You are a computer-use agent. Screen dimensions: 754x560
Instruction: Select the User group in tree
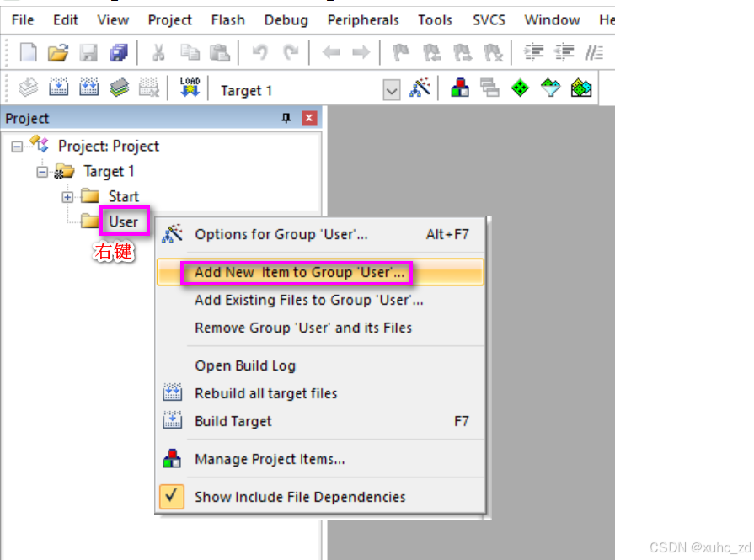pos(124,221)
